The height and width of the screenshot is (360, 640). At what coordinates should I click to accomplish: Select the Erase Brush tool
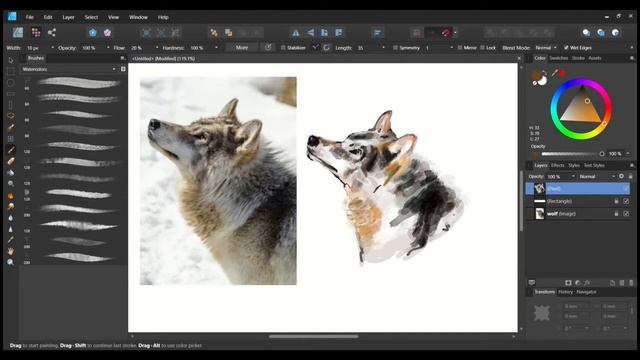[x=11, y=161]
